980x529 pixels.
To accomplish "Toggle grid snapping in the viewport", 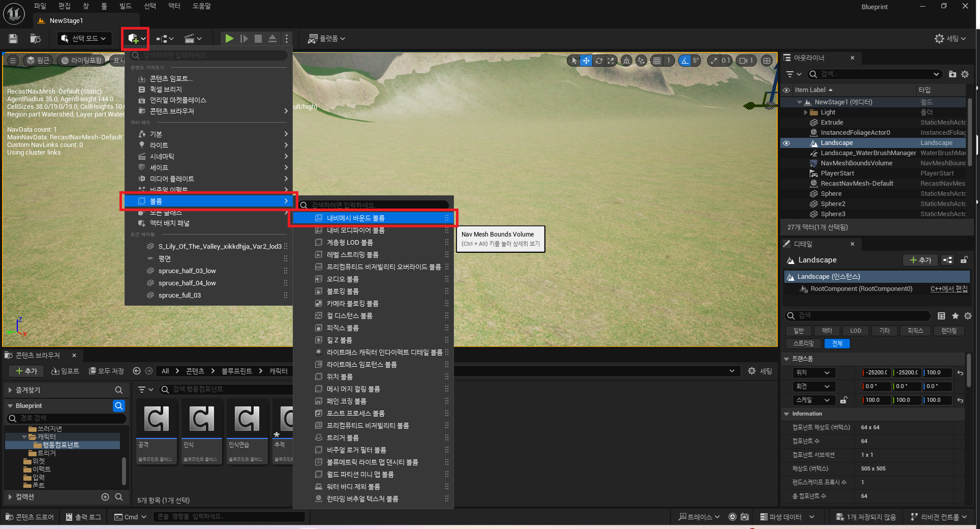I will 657,61.
